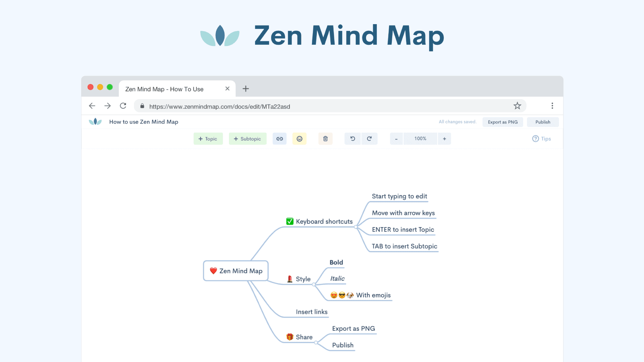Image resolution: width=644 pixels, height=362 pixels.
Task: Click the 100% zoom level display
Action: coord(420,139)
